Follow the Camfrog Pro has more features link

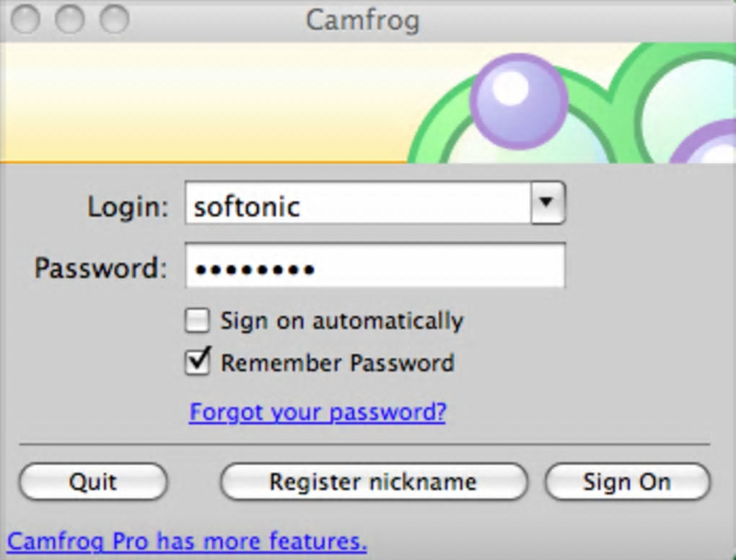click(187, 541)
